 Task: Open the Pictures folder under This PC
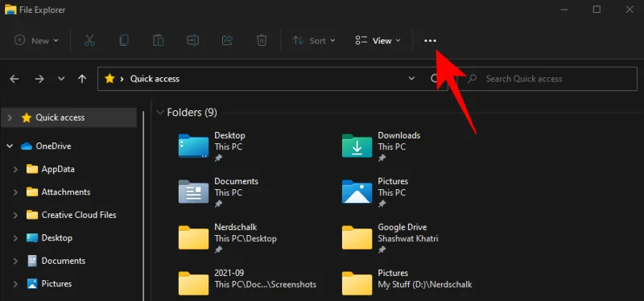[357, 192]
